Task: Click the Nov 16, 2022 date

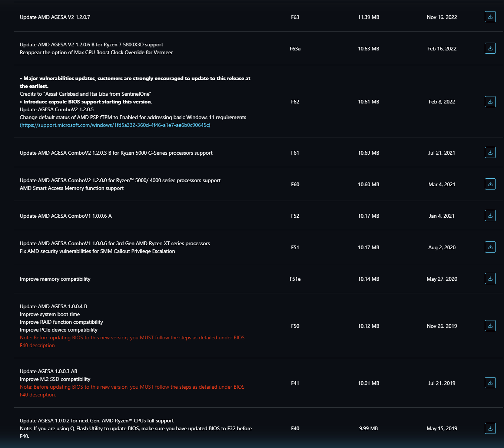Action: [442, 17]
